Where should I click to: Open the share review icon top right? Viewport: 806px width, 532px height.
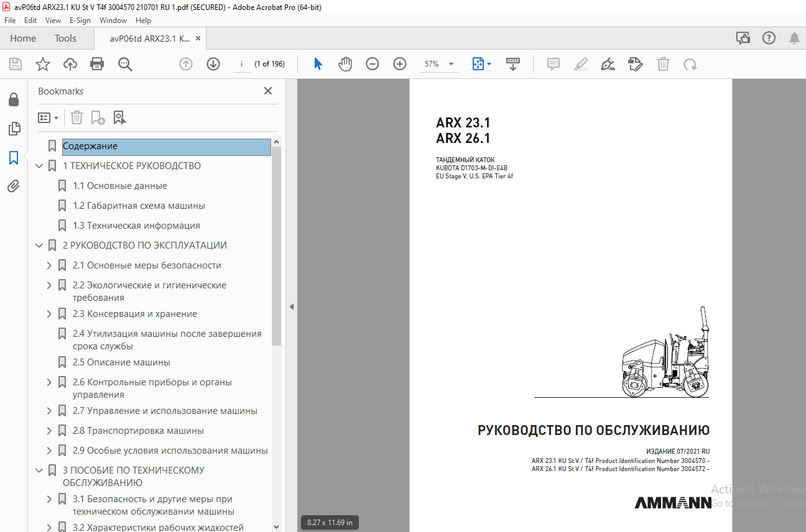pyautogui.click(x=743, y=38)
